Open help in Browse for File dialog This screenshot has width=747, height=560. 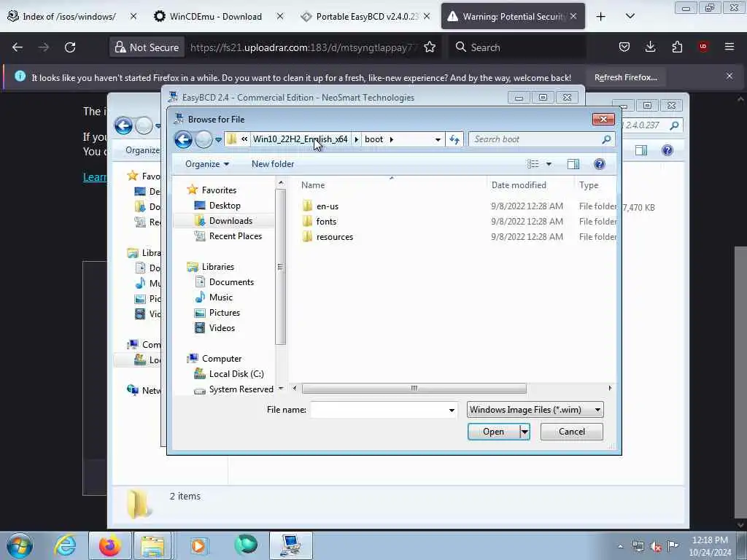click(600, 164)
